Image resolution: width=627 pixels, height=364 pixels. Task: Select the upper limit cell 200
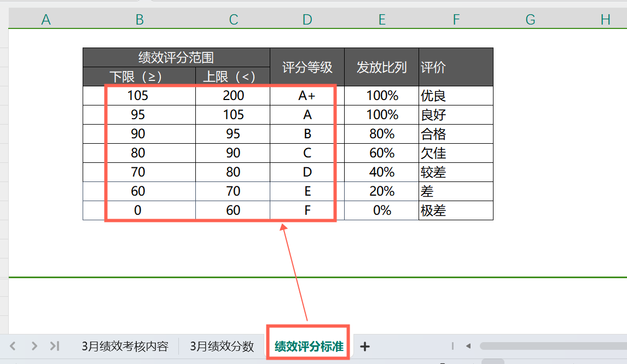coord(233,96)
